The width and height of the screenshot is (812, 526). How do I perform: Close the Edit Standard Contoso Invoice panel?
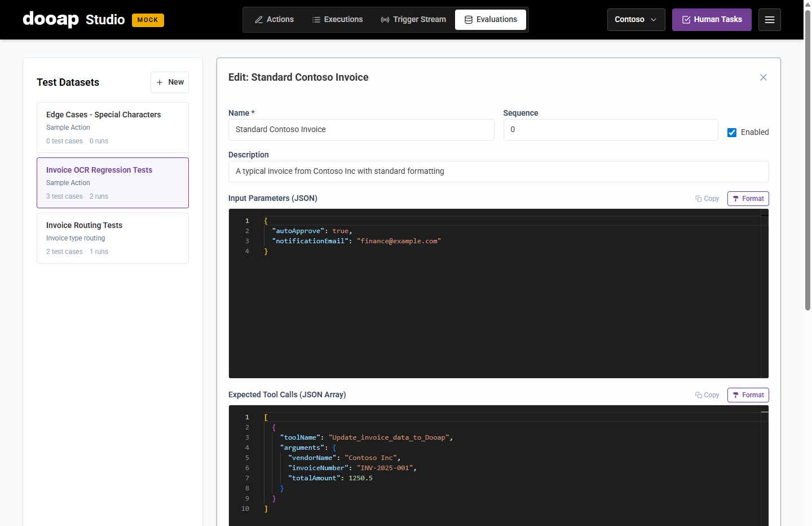click(764, 77)
